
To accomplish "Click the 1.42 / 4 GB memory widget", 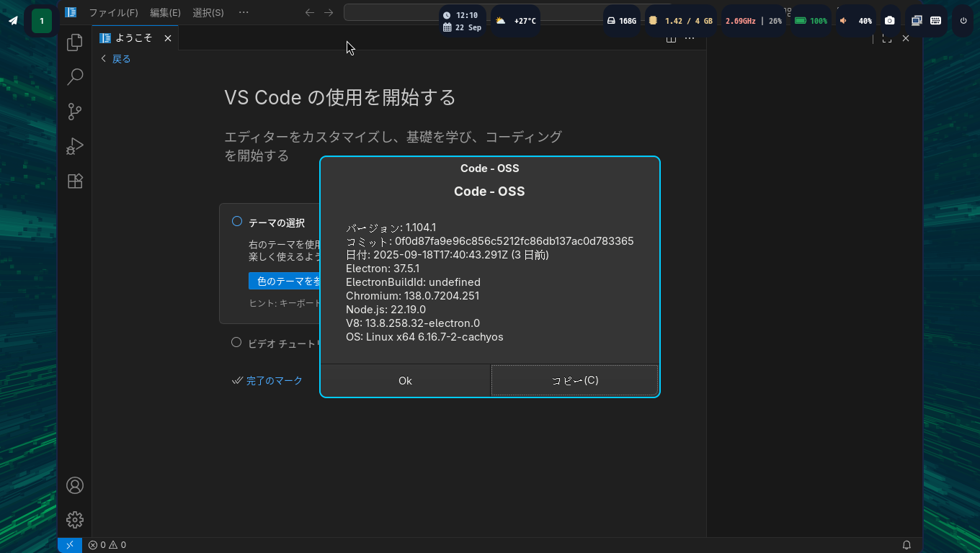I will [x=681, y=21].
